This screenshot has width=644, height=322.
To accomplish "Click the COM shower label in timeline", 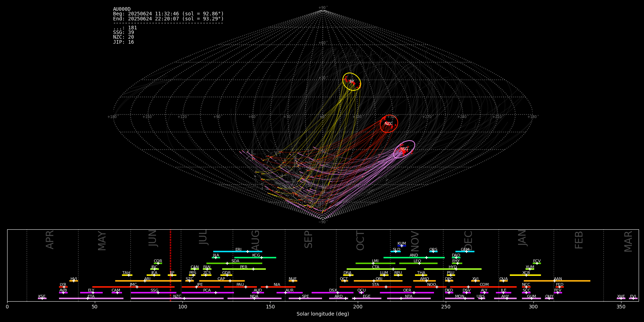I will [x=484, y=285].
